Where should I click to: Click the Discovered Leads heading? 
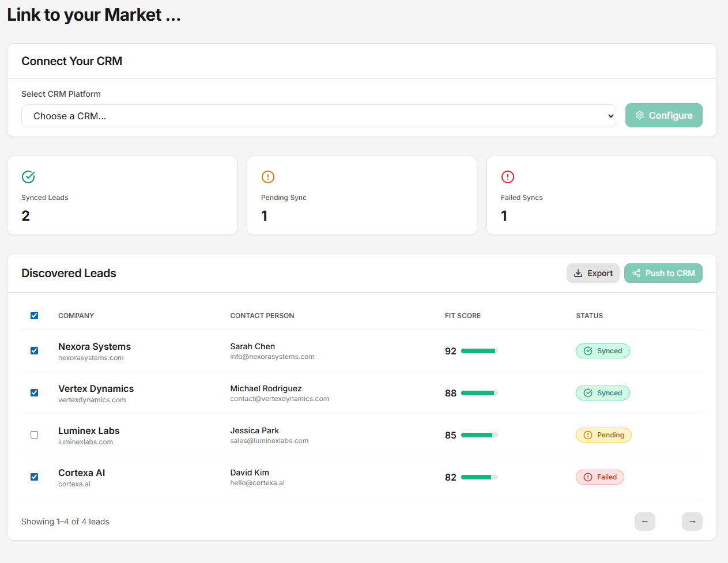(69, 273)
